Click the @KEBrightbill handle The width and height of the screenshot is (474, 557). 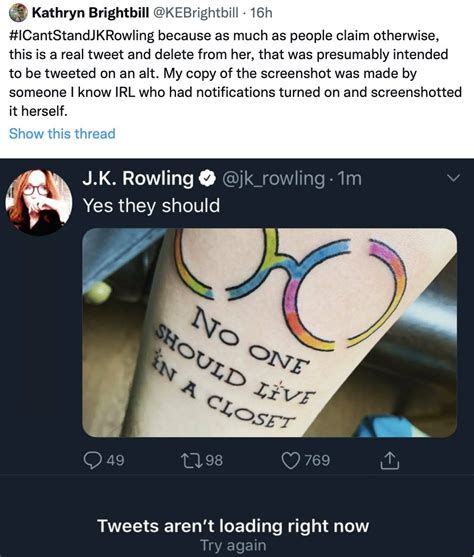pyautogui.click(x=195, y=13)
